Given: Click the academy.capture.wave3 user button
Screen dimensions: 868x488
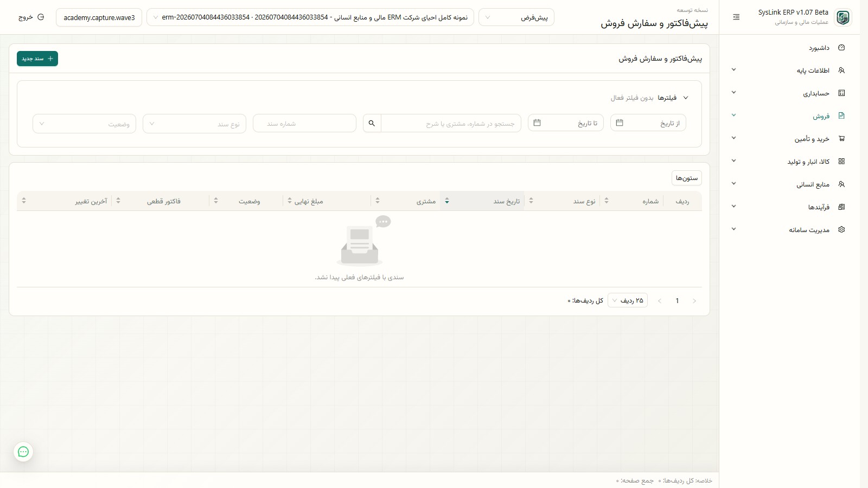Looking at the screenshot, I should (x=99, y=17).
